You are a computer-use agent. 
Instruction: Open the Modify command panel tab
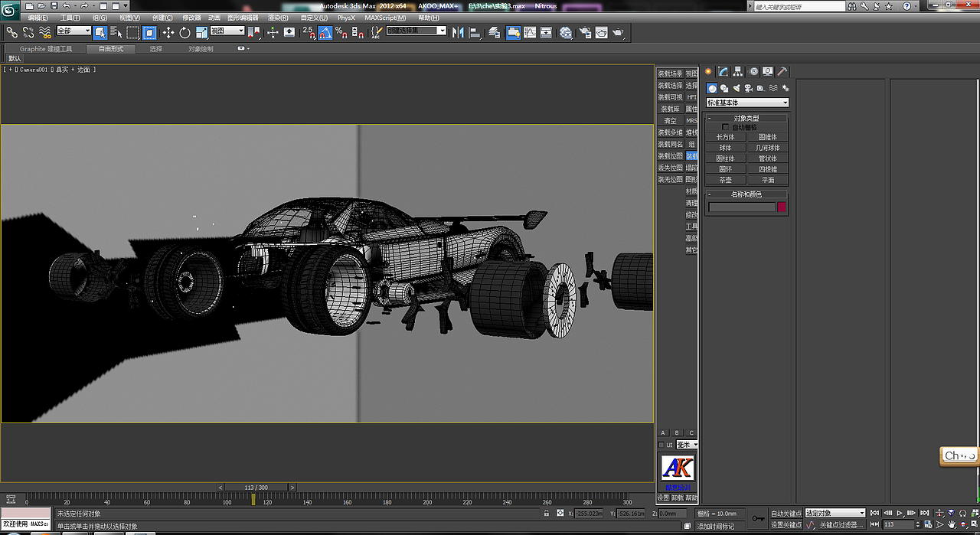point(723,71)
